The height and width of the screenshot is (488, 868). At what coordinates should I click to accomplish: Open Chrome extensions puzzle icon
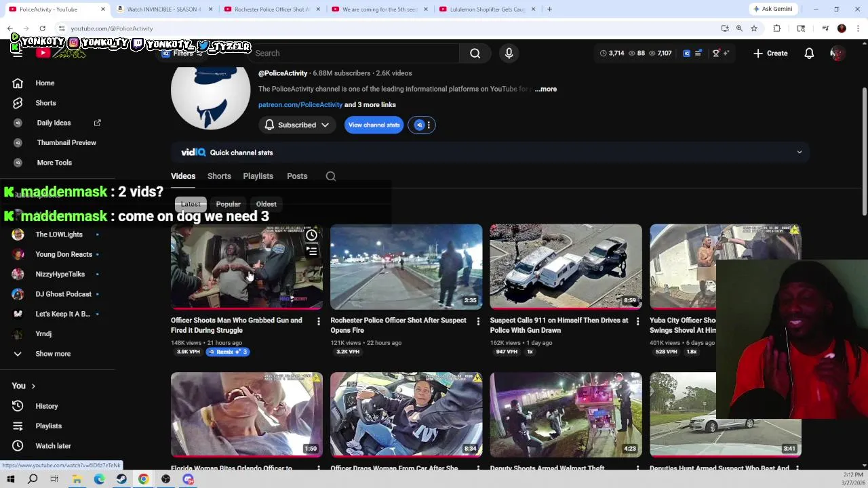(x=777, y=28)
